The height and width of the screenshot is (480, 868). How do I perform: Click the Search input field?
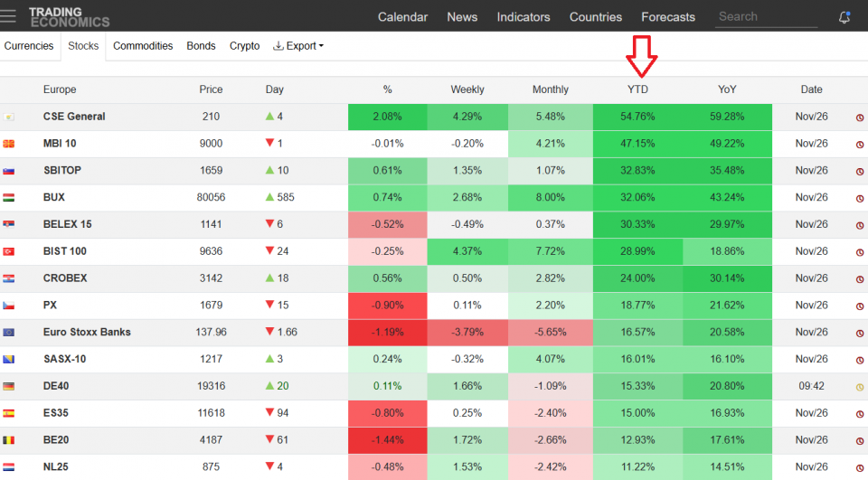pos(766,16)
